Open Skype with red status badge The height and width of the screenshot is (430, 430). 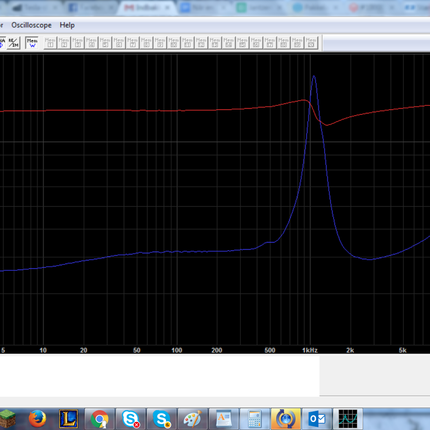coord(130,418)
